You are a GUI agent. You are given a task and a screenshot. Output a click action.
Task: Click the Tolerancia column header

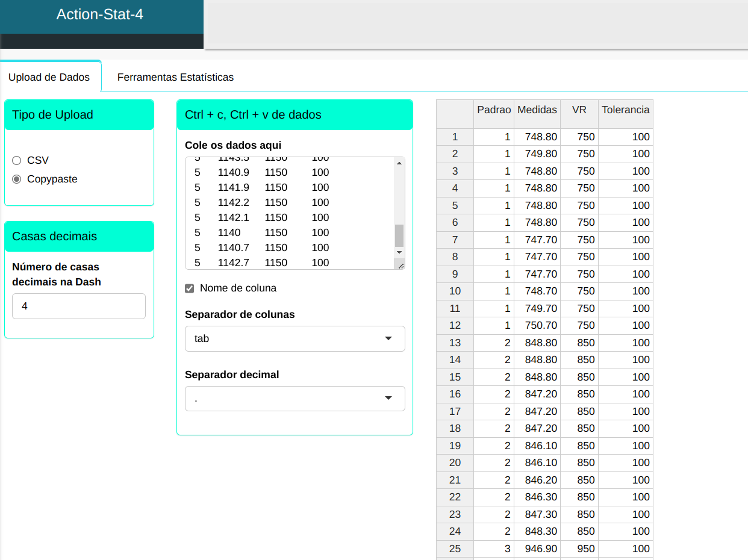point(625,110)
